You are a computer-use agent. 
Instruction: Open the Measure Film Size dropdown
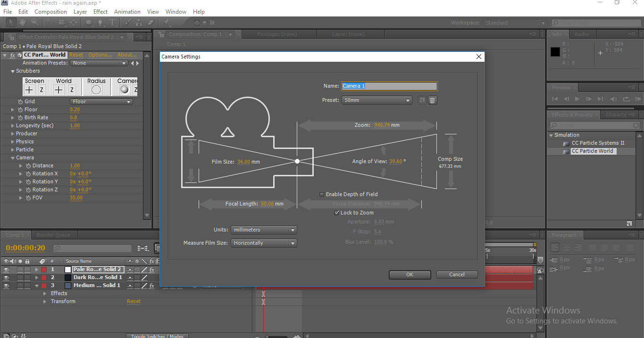(x=263, y=243)
